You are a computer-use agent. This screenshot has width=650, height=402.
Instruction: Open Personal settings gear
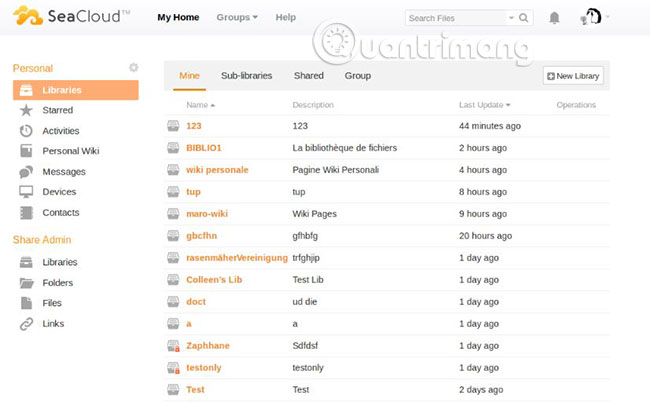coord(133,67)
